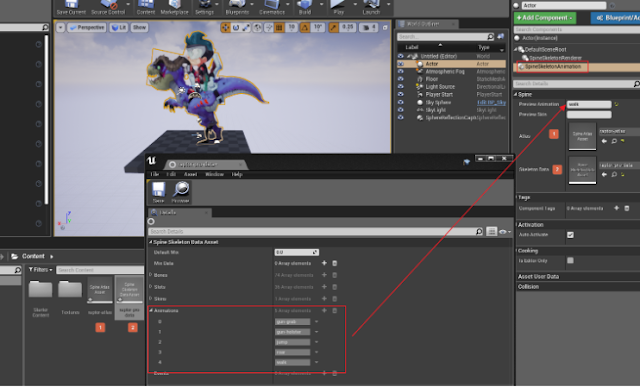Toggle the Auto Activate checkbox

pos(570,235)
